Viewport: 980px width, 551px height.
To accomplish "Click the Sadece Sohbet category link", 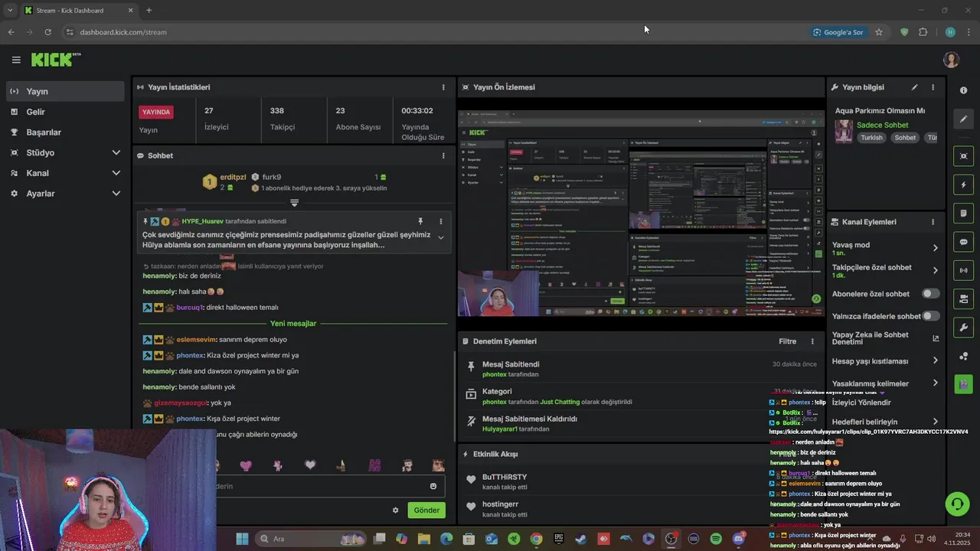I will (x=882, y=125).
